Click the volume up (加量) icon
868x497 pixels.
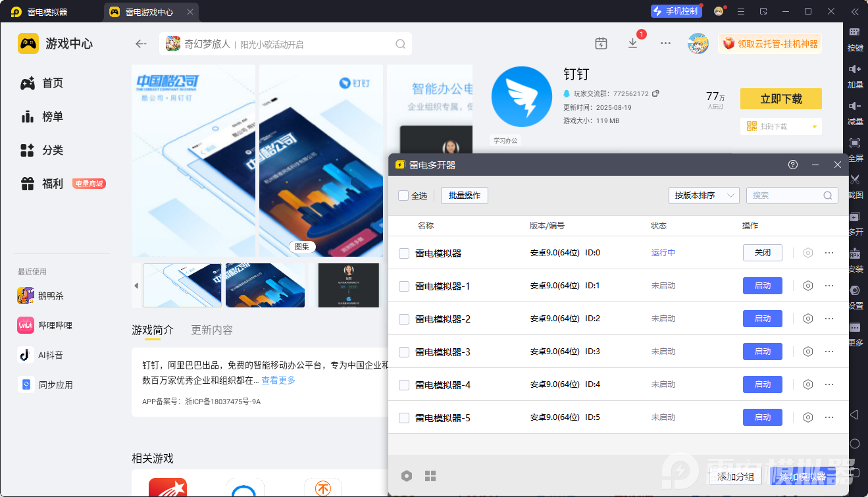point(855,69)
